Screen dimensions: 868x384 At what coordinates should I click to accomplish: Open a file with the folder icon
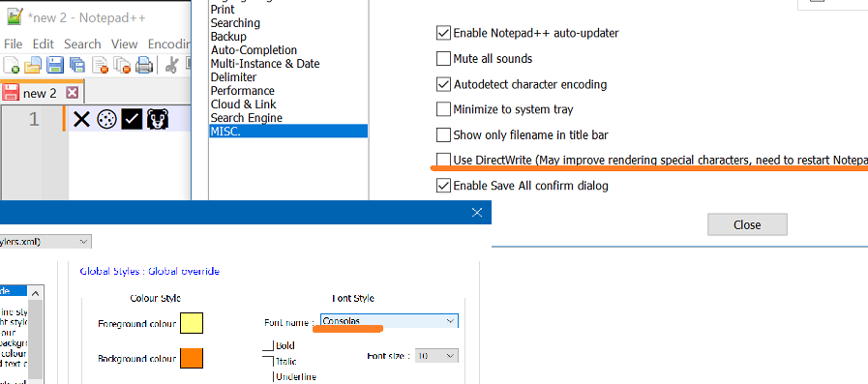coord(33,66)
